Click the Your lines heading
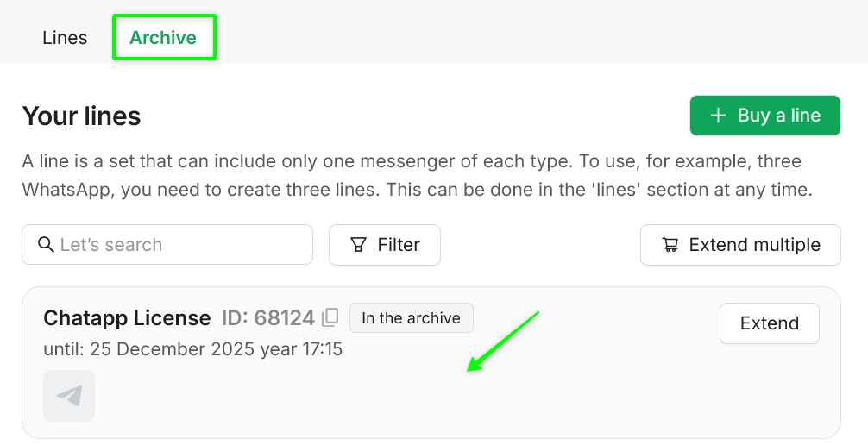This screenshot has width=868, height=445. (x=81, y=116)
